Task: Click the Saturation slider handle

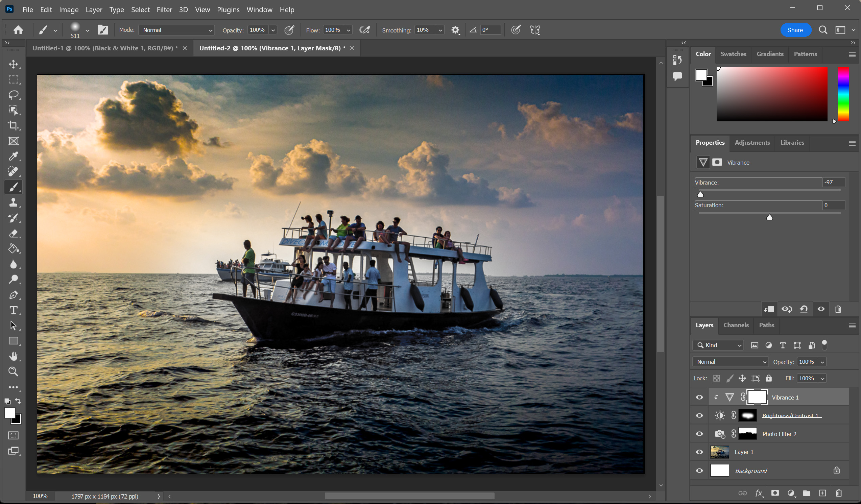Action: click(x=769, y=217)
